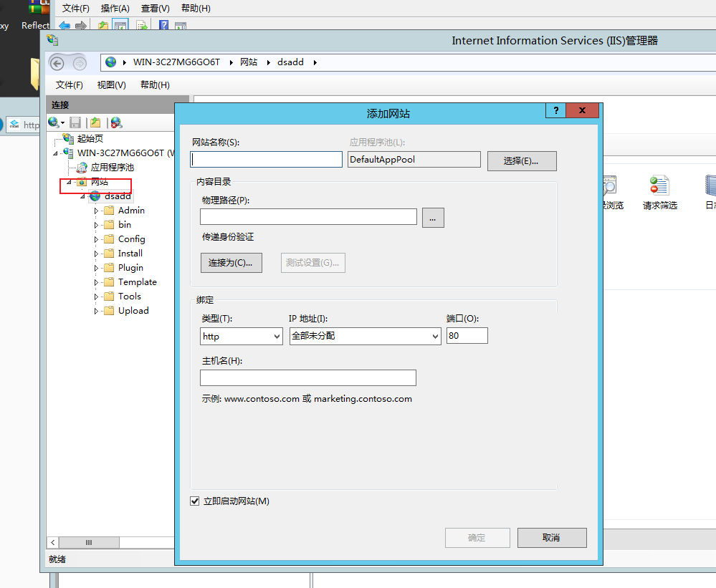Viewport: 716px width, 588px height.
Task: Expand the Plugin folder node
Action: (x=96, y=268)
